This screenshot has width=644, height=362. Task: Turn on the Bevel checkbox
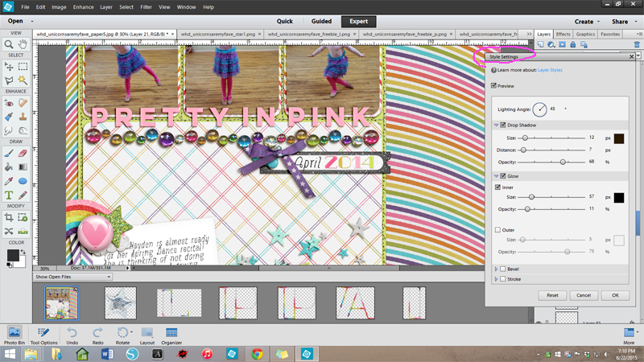[503, 269]
